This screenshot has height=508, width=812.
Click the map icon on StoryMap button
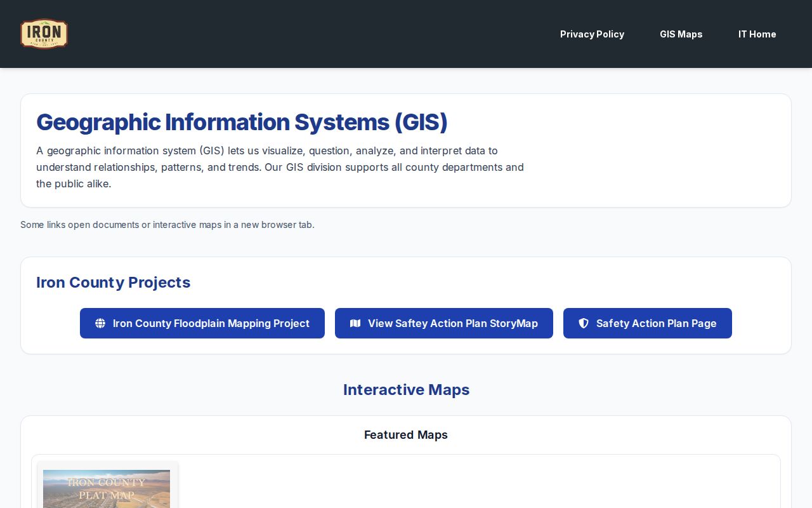(355, 323)
